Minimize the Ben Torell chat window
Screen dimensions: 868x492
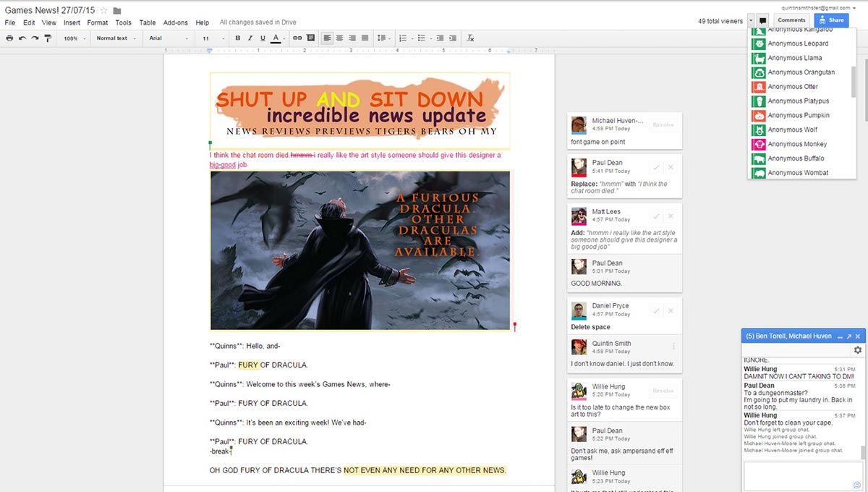pos(840,337)
